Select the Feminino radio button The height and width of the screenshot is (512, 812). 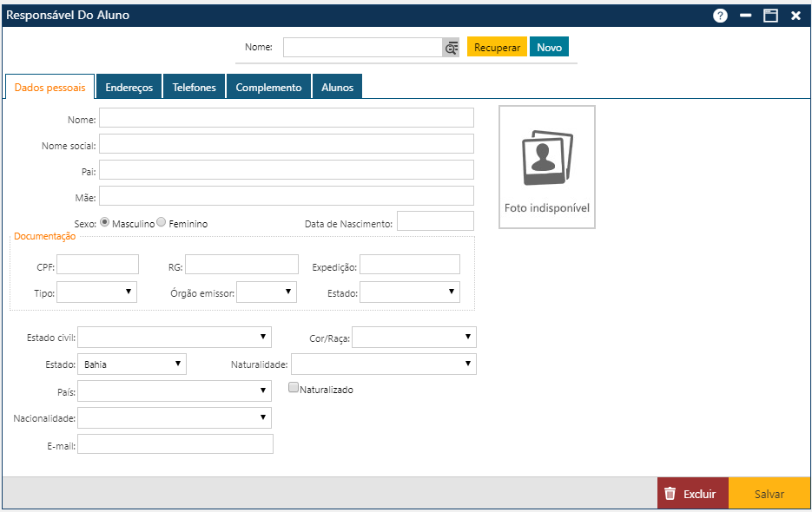[161, 222]
